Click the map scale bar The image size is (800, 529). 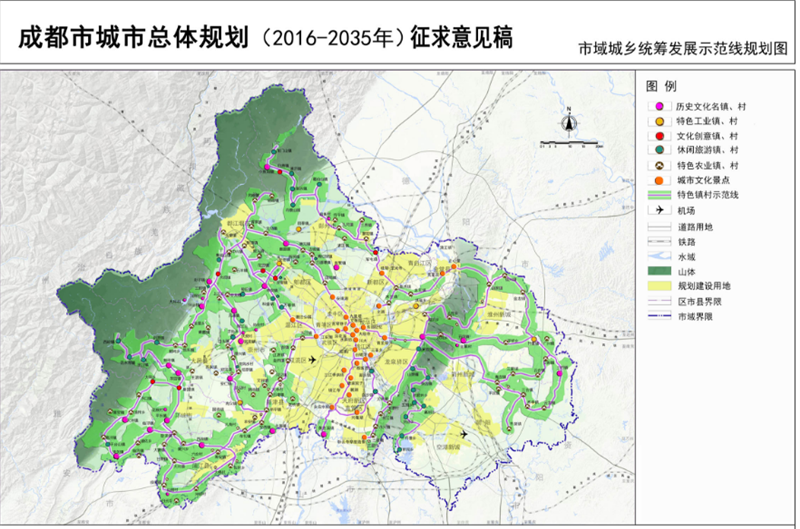567,144
